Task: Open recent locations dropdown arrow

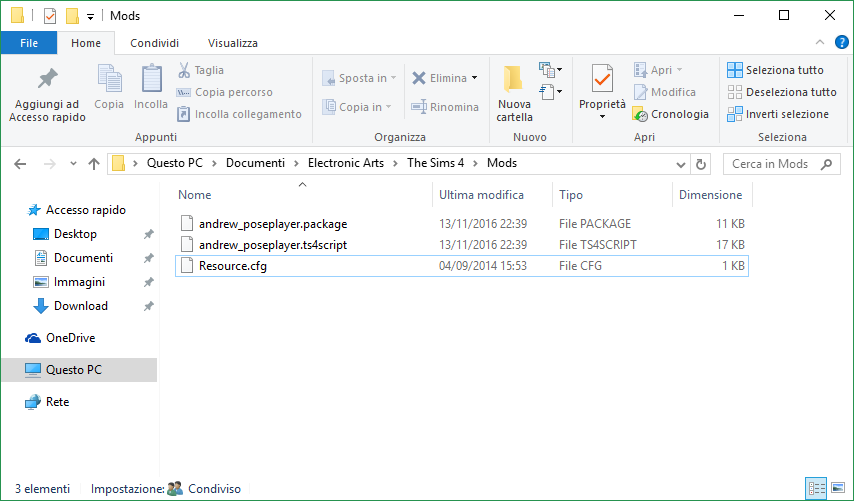Action: pyautogui.click(x=73, y=163)
